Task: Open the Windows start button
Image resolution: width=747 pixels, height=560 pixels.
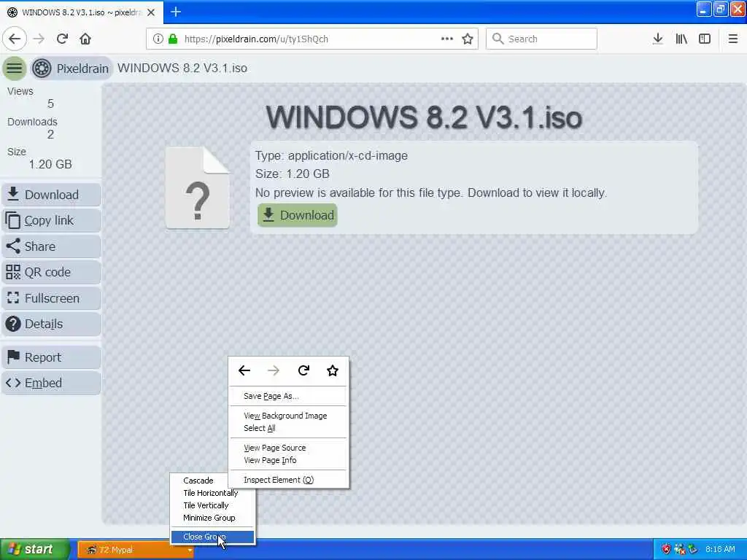Action: pyautogui.click(x=34, y=550)
